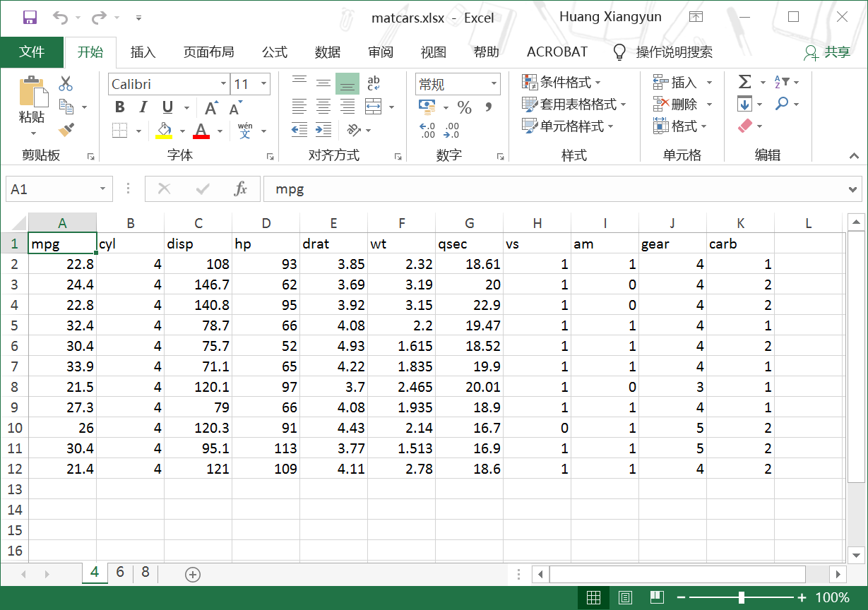Click the Save icon in title bar
The width and height of the screenshot is (868, 610).
click(x=30, y=18)
